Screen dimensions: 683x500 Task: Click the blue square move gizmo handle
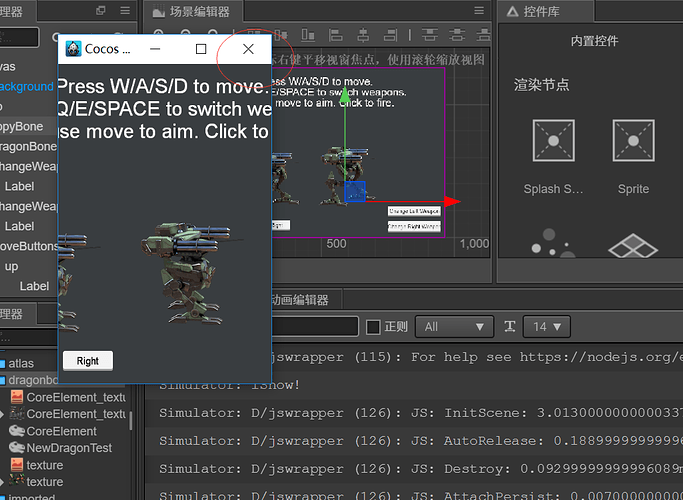tap(355, 192)
